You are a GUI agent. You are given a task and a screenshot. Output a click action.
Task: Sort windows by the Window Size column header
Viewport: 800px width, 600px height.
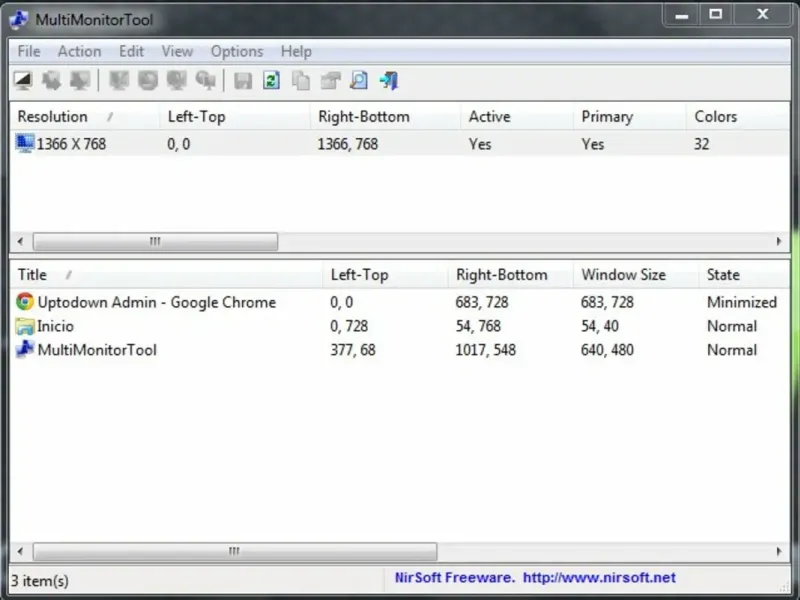click(x=636, y=275)
